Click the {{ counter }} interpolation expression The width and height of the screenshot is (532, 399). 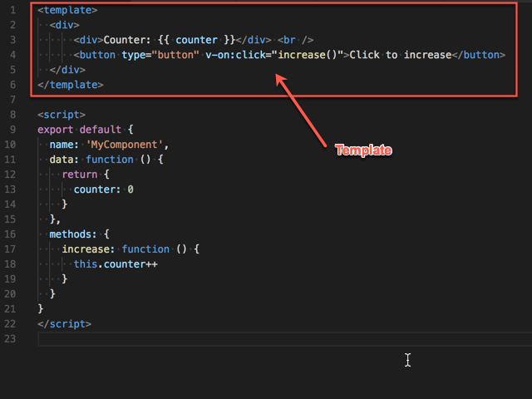click(197, 40)
